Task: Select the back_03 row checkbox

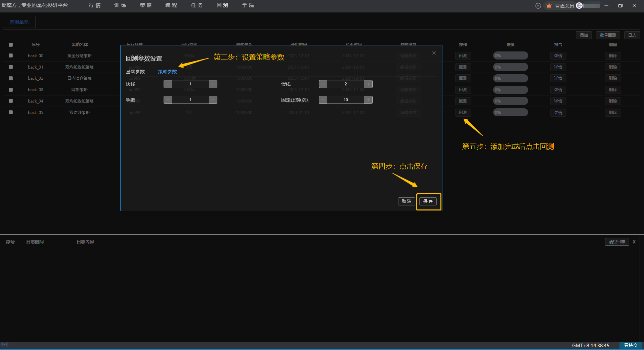Action: tap(11, 90)
